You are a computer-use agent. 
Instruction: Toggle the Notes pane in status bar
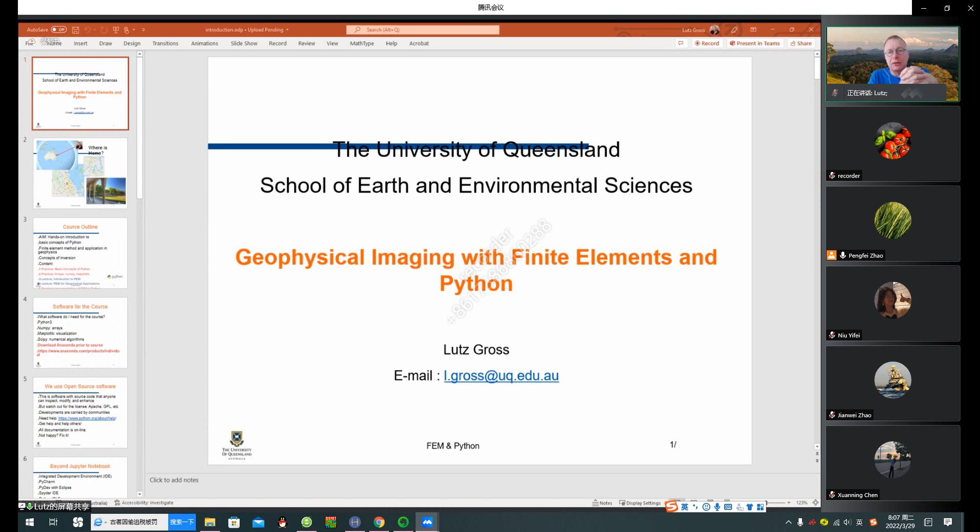(x=602, y=503)
